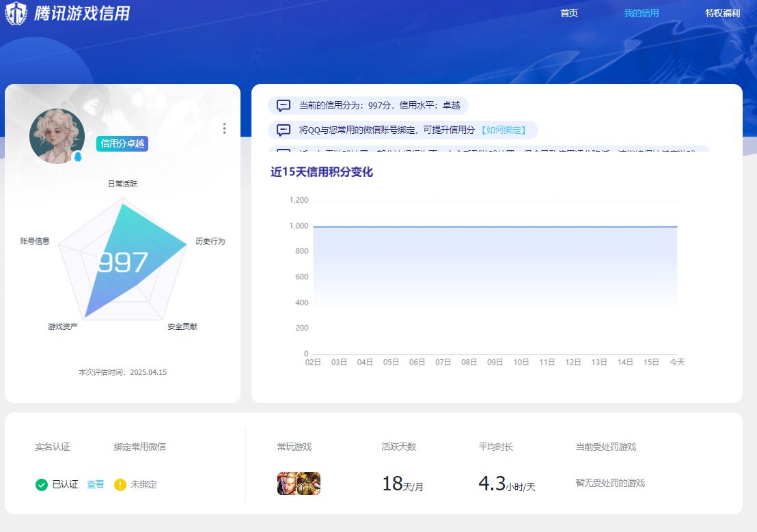This screenshot has height=532, width=757.
Task: Click the yellow unbound warning icon
Action: pyautogui.click(x=120, y=484)
